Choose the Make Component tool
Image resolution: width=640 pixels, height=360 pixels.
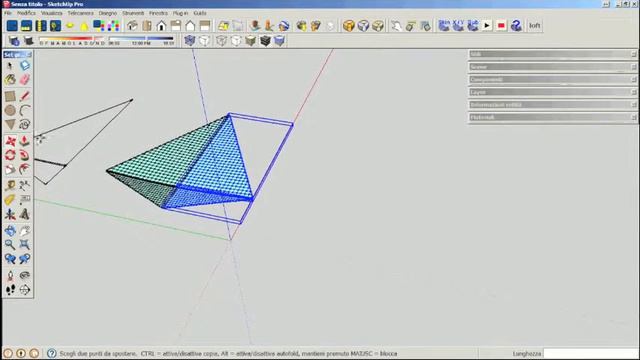point(24,66)
